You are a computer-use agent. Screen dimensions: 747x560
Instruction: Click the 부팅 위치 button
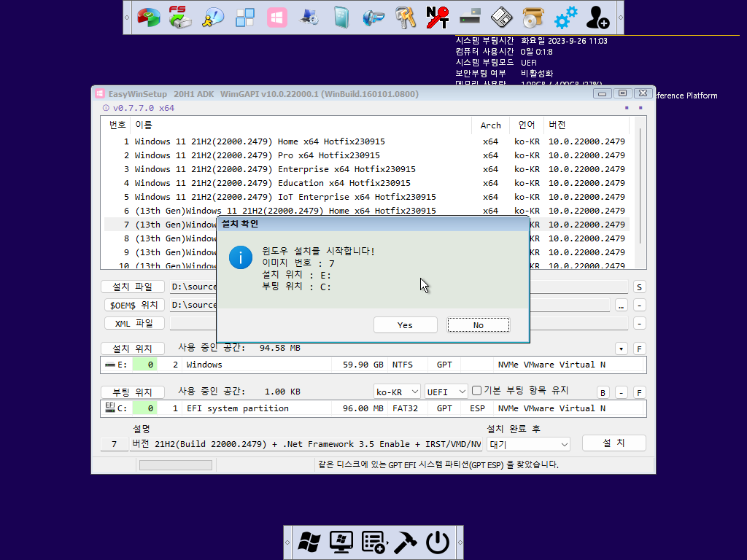133,392
